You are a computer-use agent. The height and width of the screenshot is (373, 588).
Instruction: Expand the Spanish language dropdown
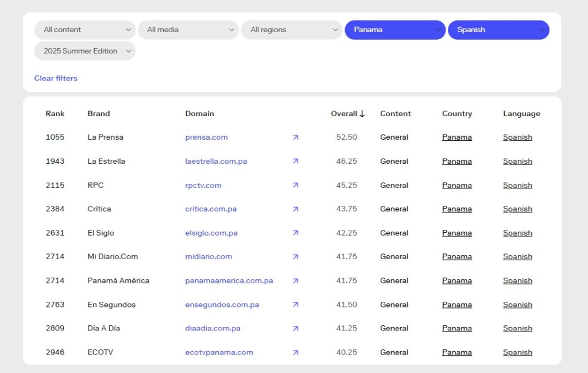pos(499,30)
